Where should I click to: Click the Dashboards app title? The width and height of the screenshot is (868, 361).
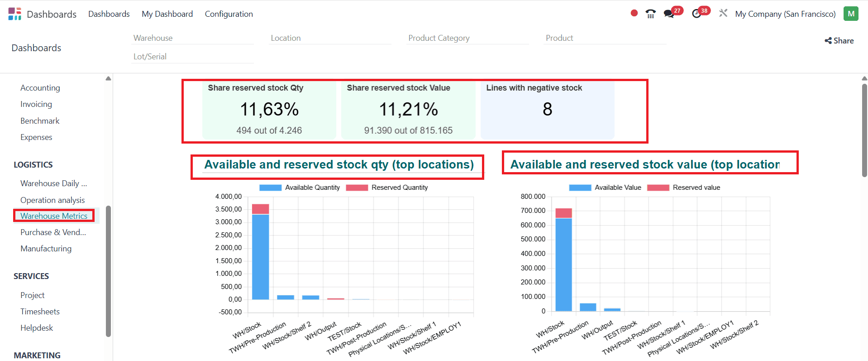[52, 14]
